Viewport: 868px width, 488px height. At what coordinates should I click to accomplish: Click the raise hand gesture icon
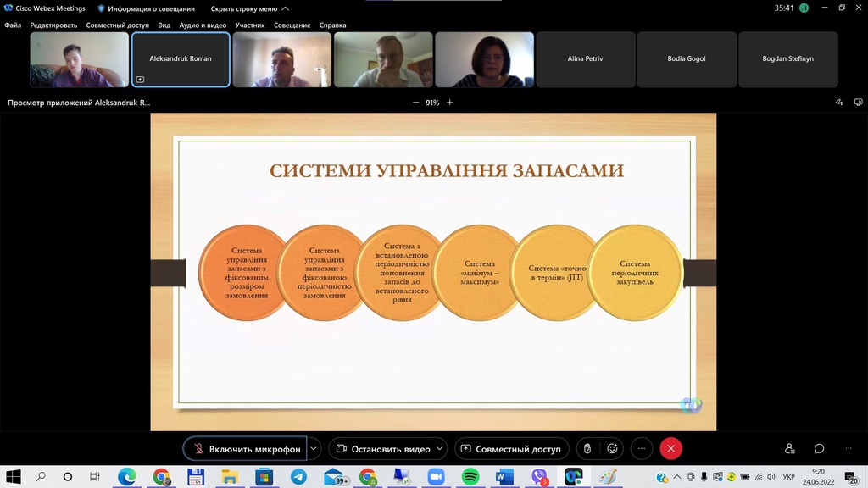[x=587, y=449]
